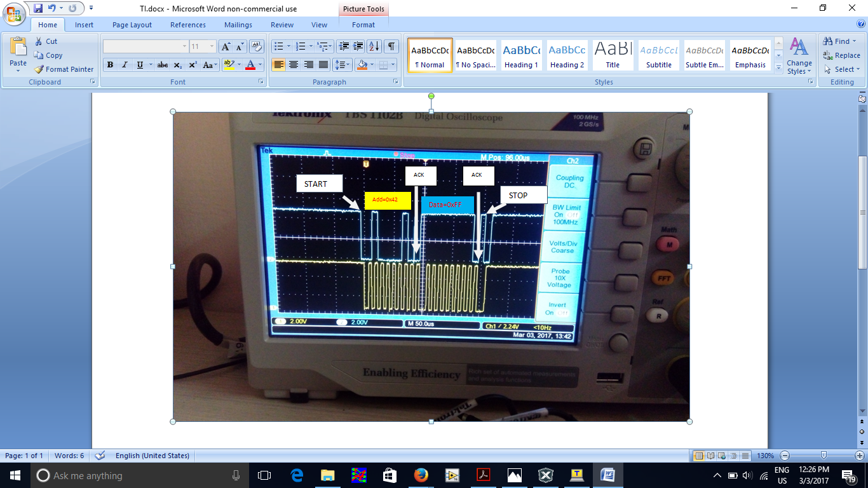
Task: Save the document from Quick Access Toolbar
Action: click(38, 8)
